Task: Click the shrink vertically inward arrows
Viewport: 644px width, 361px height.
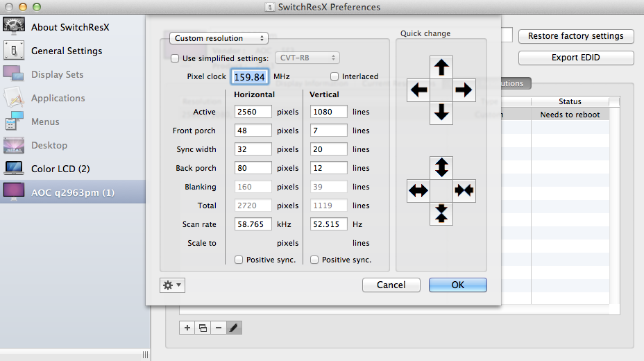Action: 441,214
